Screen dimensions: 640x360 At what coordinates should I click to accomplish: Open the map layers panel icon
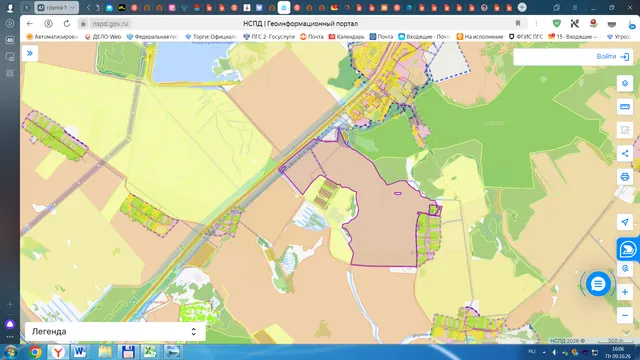624,84
